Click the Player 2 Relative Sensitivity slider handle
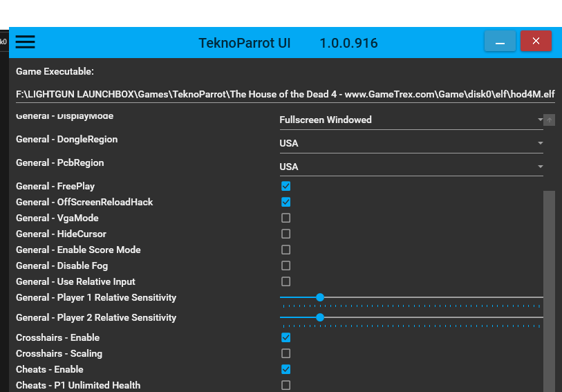 tap(320, 318)
